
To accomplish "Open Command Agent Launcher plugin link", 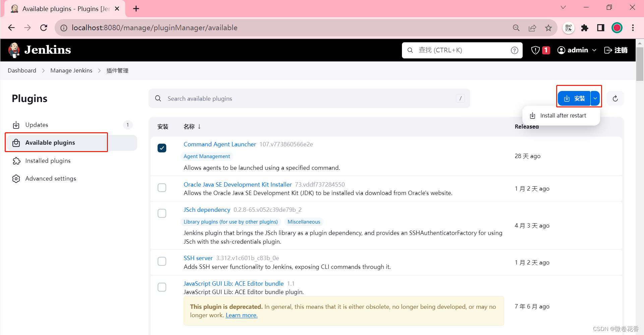I will coord(220,144).
